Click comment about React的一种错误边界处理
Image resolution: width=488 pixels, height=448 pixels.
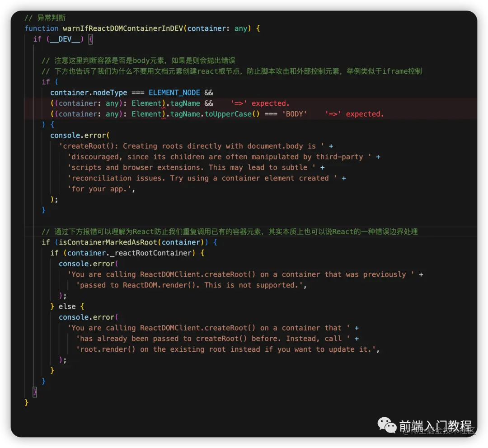pyautogui.click(x=230, y=231)
